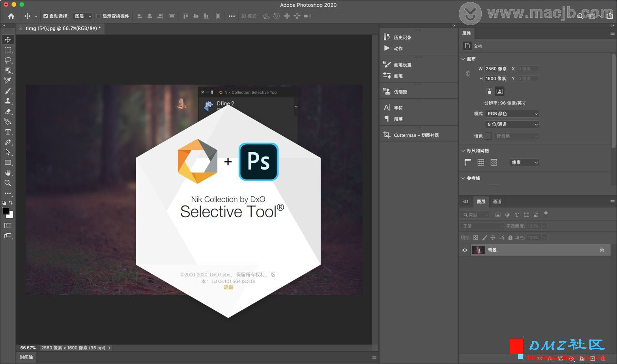Toggle Quick Mask mode icon
The height and width of the screenshot is (364, 617).
coord(8,226)
